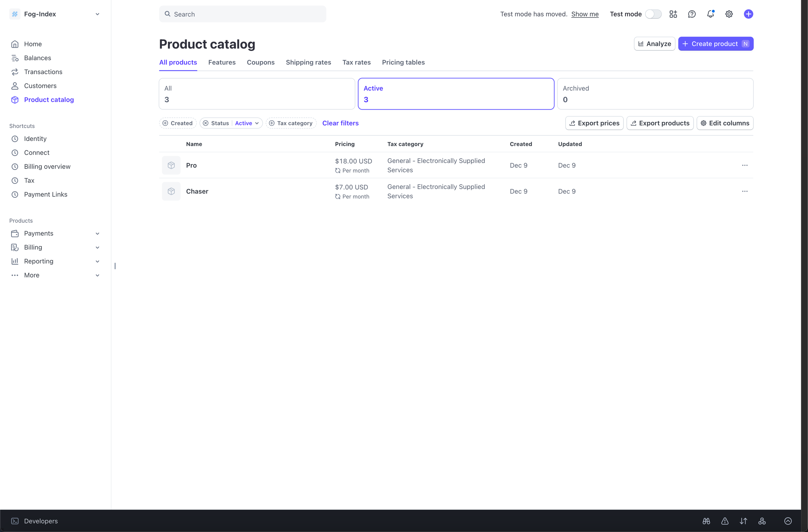Click the blue plus circle icon
The height and width of the screenshot is (532, 808).
point(748,14)
